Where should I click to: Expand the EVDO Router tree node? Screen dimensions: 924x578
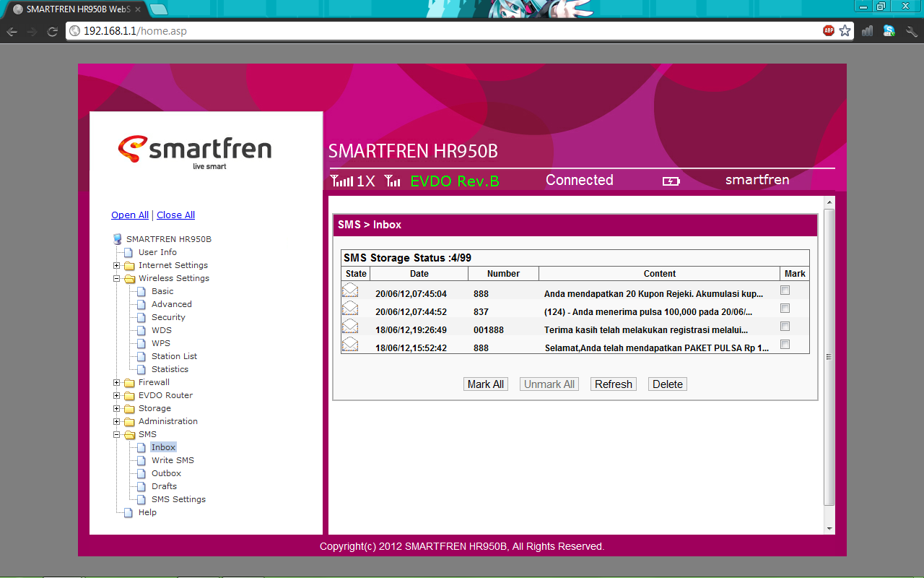coord(117,395)
